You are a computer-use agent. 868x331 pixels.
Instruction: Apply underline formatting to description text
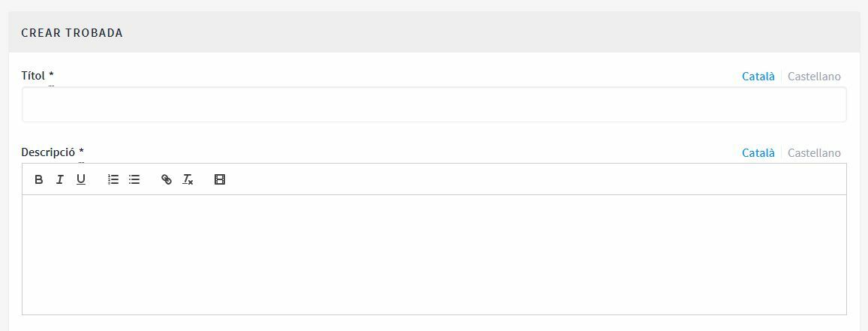click(x=81, y=179)
